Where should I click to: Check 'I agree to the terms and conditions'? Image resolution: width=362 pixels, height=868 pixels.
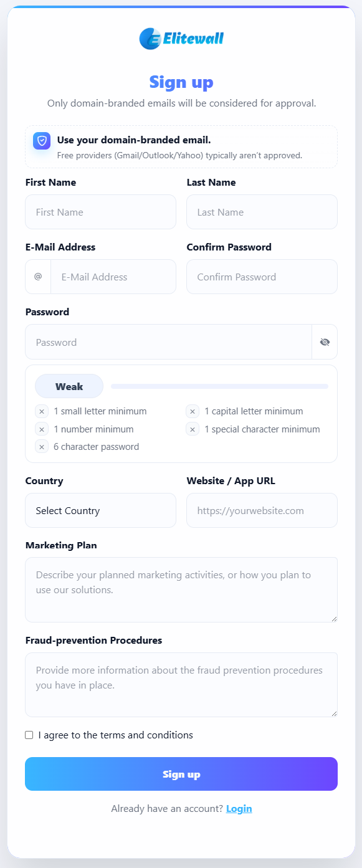29,735
